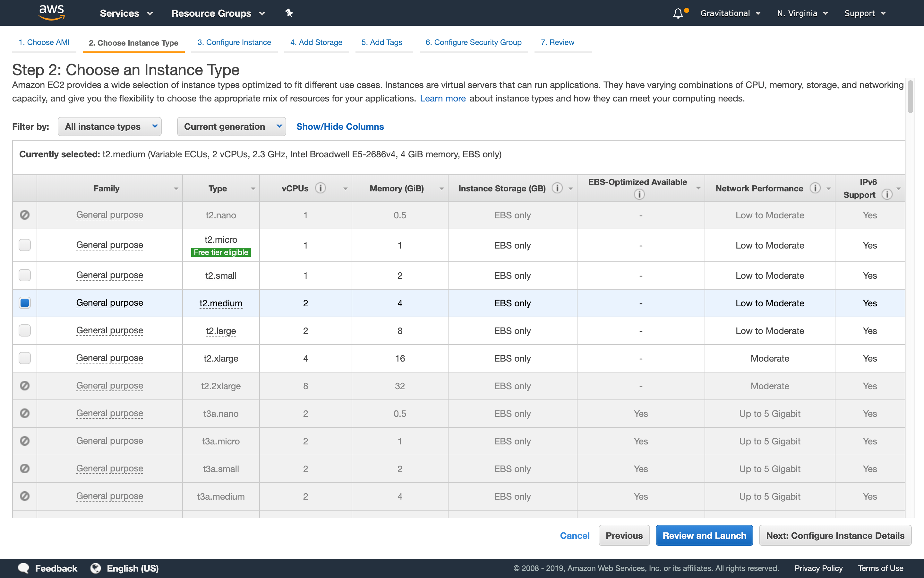Click t2.xlarge type cell
The width and height of the screenshot is (924, 578).
[x=221, y=358]
